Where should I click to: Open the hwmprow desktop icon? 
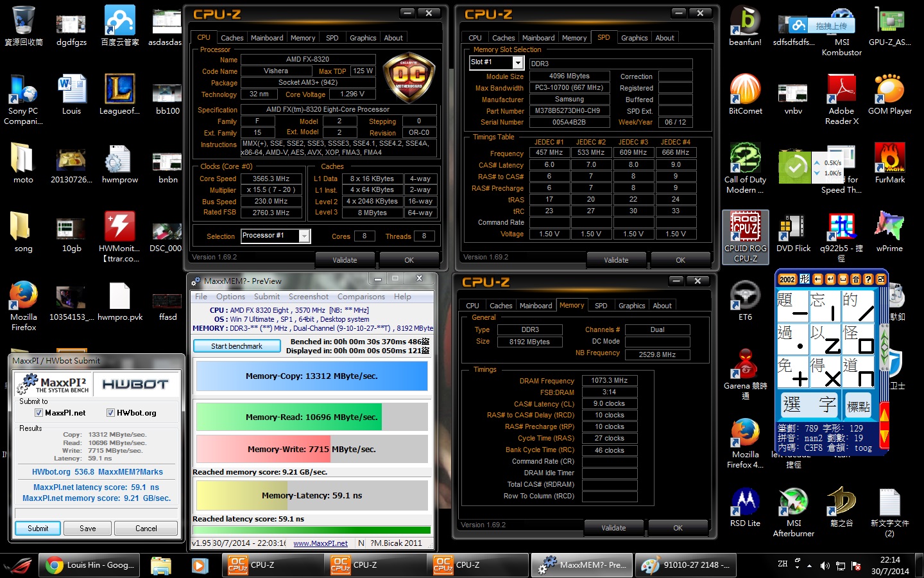coord(120,163)
